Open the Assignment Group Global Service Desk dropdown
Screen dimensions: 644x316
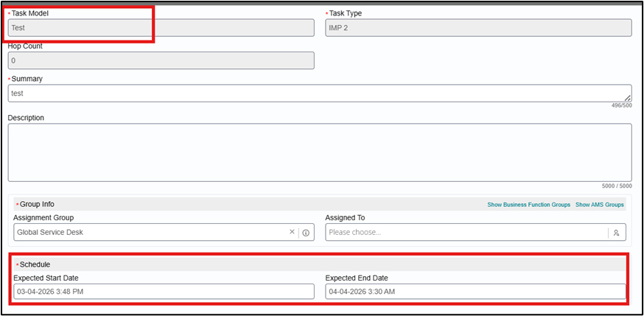150,232
